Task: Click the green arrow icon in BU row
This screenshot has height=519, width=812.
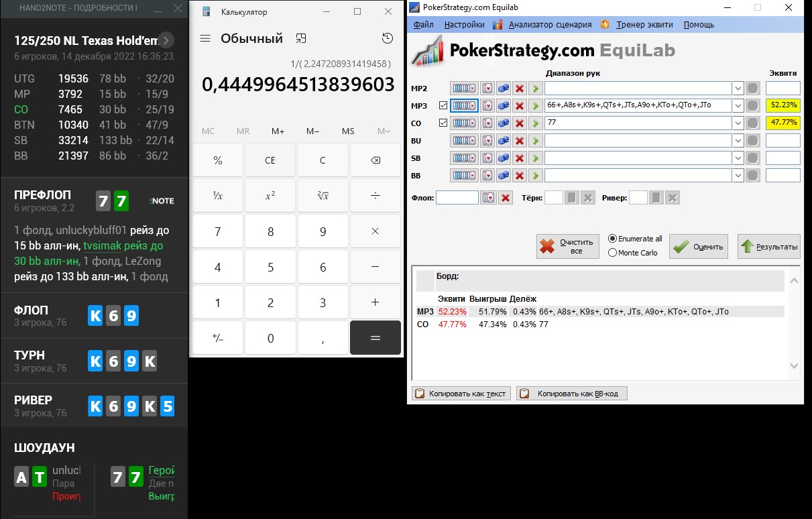Action: (x=535, y=141)
